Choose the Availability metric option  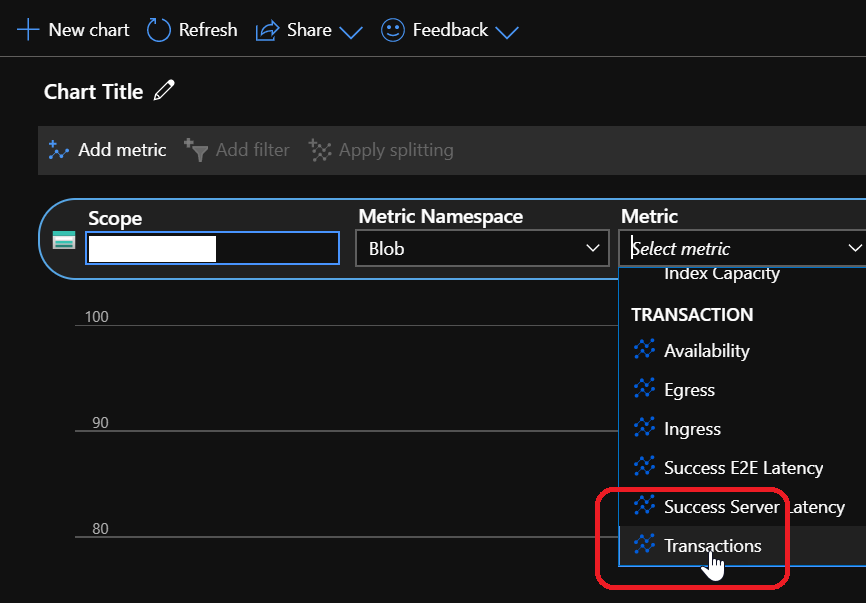706,351
